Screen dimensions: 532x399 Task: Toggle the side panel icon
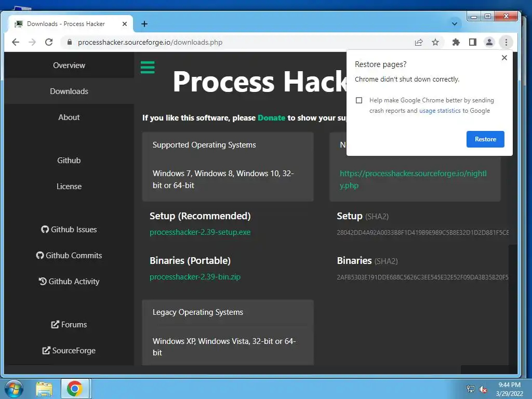point(473,42)
